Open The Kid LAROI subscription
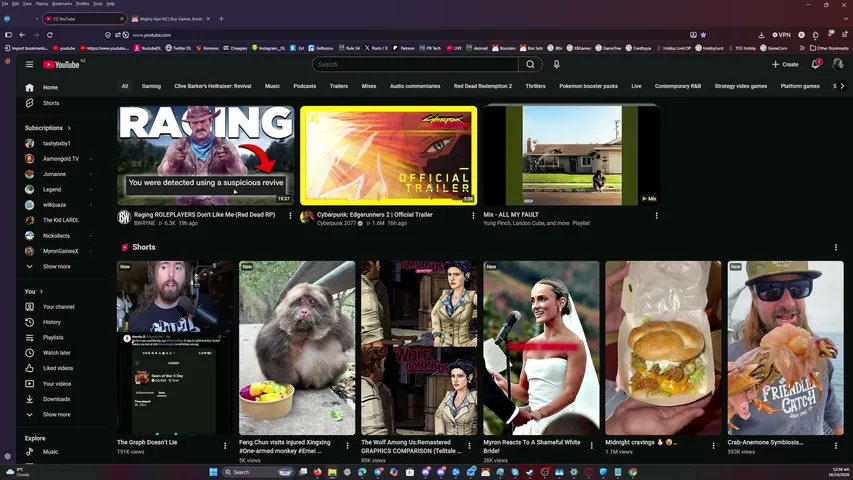The width and height of the screenshot is (853, 480). click(x=60, y=220)
